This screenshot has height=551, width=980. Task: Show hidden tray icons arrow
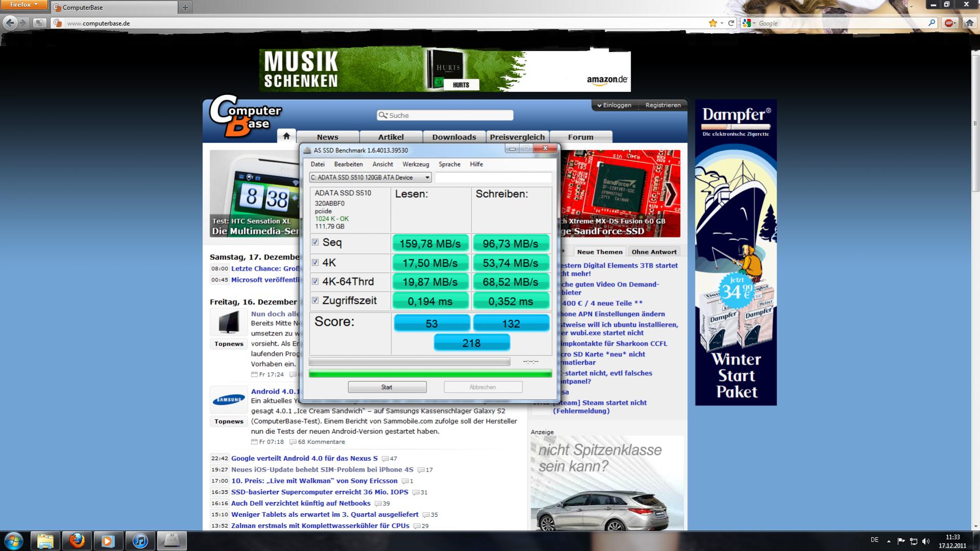pos(889,541)
